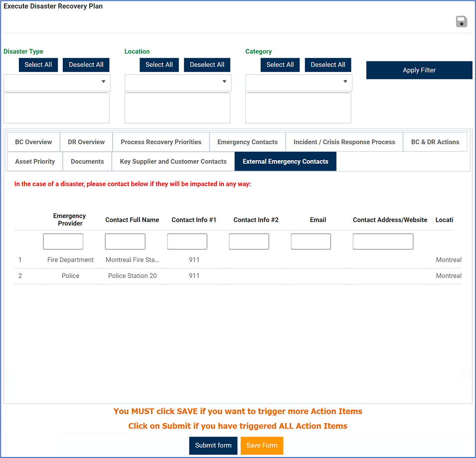Select the External Emergency Contacts tab
Viewport: 476px width, 458px height.
coord(286,161)
